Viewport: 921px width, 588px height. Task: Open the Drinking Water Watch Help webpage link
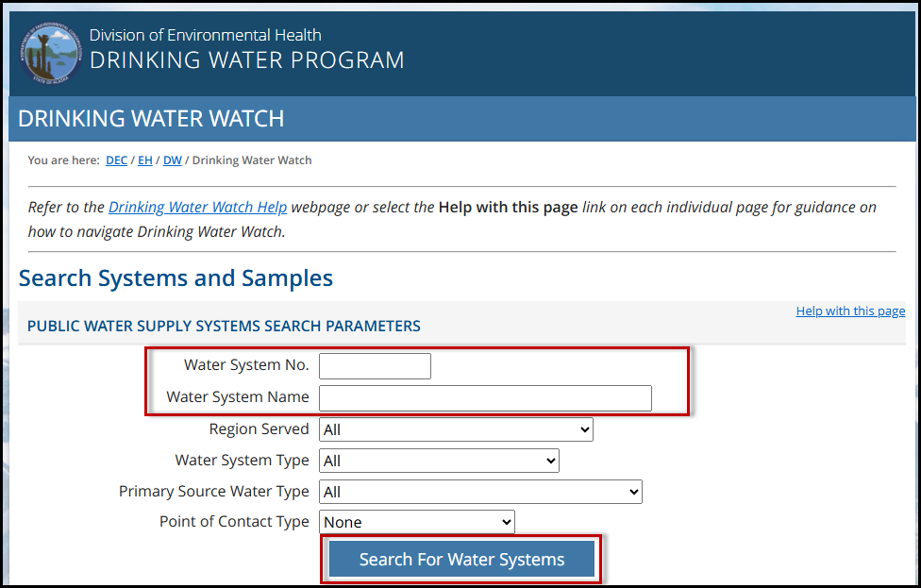click(197, 207)
